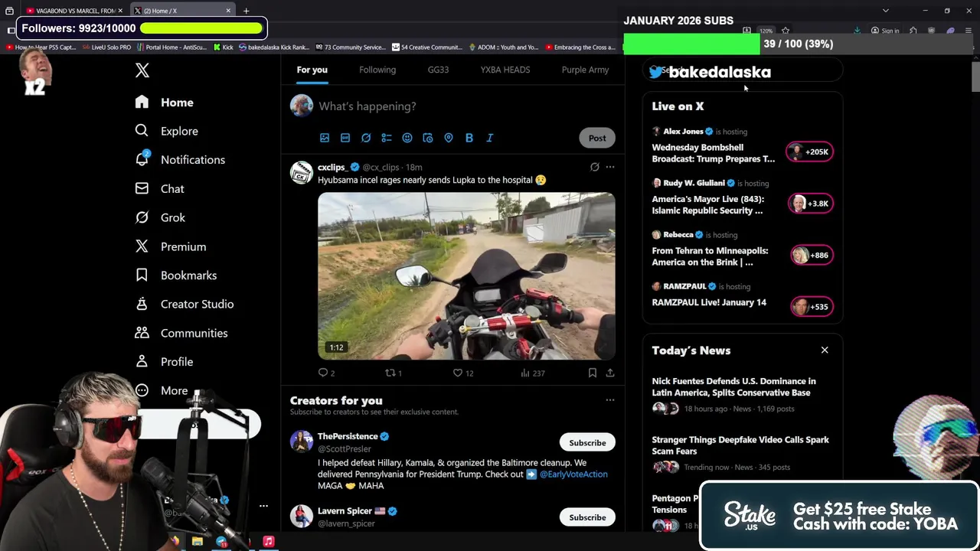Viewport: 980px width, 551px height.
Task: Open the @EarlyVoteAction link
Action: point(573,474)
